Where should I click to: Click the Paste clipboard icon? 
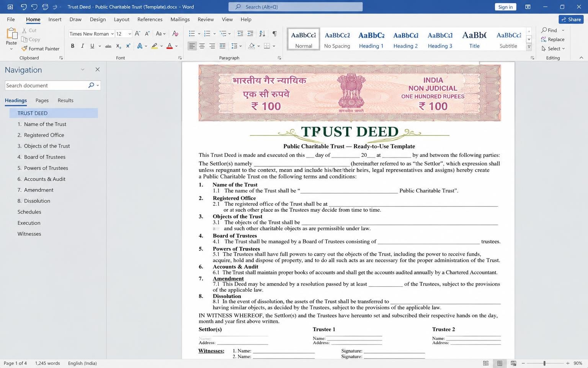[11, 34]
